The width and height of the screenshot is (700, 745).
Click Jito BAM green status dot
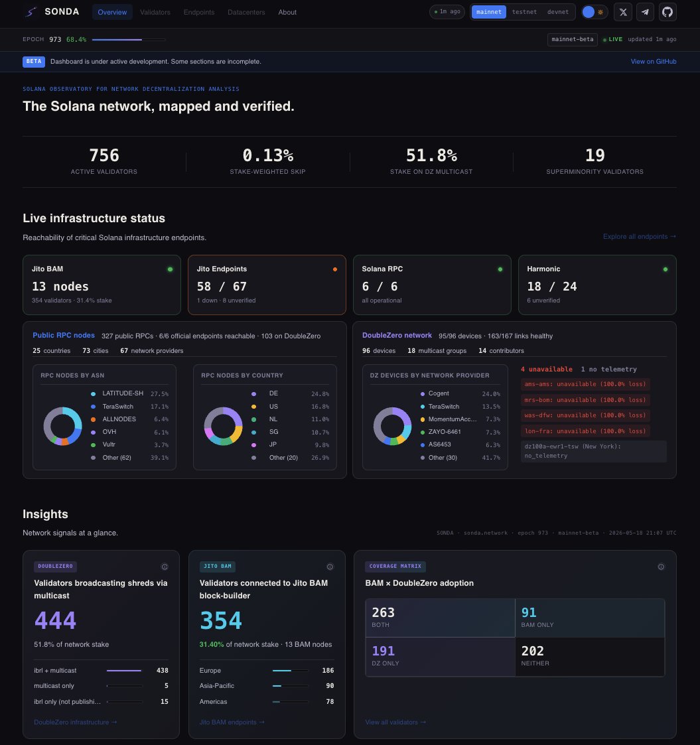(170, 269)
